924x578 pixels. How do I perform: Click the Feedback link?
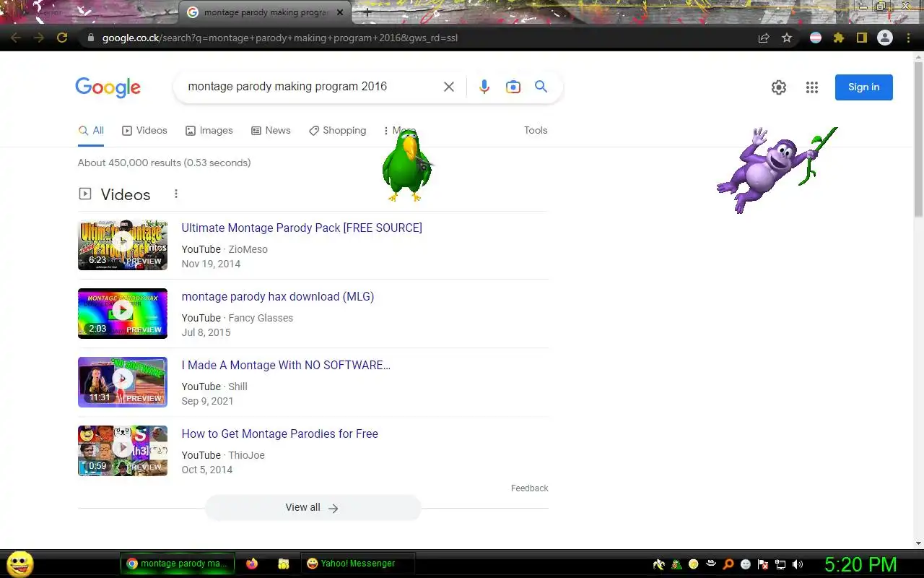[530, 488]
